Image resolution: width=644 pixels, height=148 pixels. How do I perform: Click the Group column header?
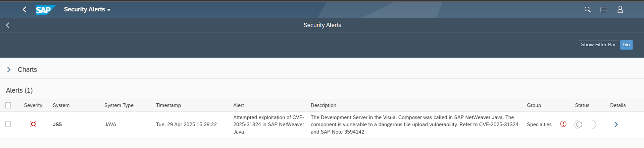[x=534, y=105]
